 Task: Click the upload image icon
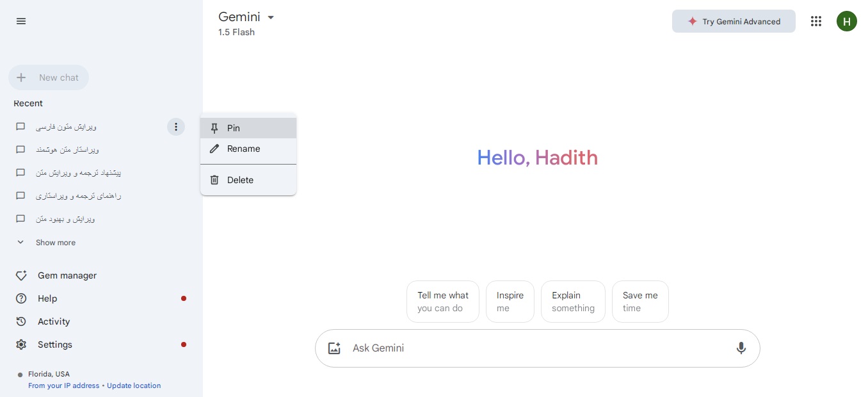(334, 348)
